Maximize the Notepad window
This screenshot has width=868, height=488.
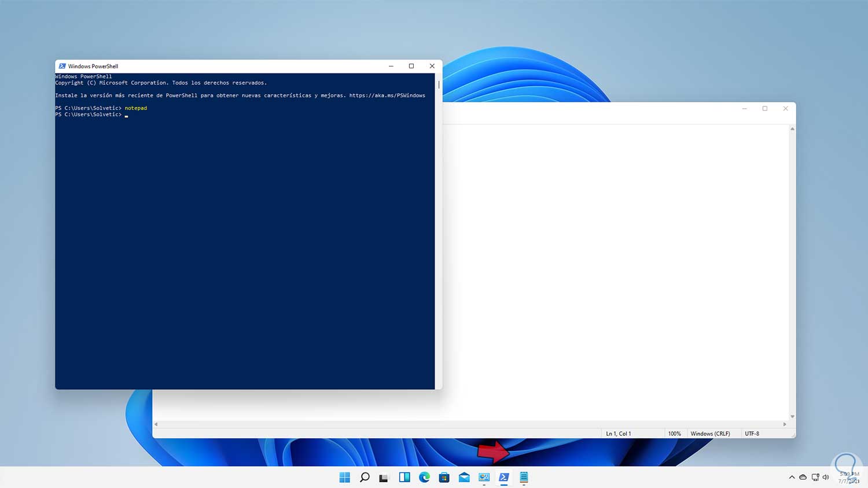point(765,109)
